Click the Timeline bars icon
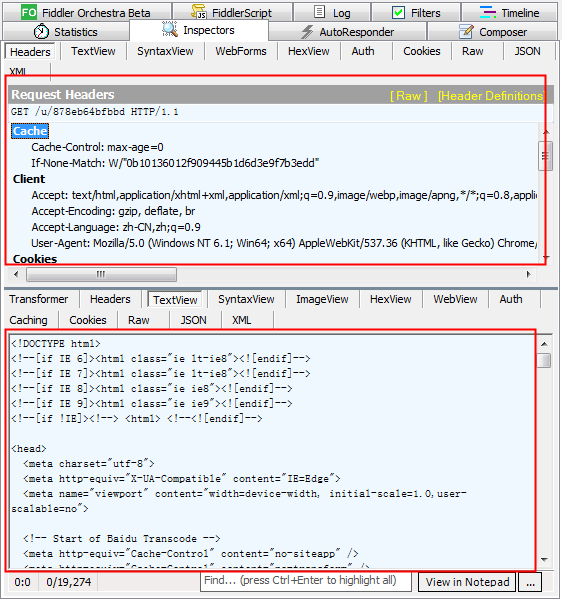 (x=488, y=12)
